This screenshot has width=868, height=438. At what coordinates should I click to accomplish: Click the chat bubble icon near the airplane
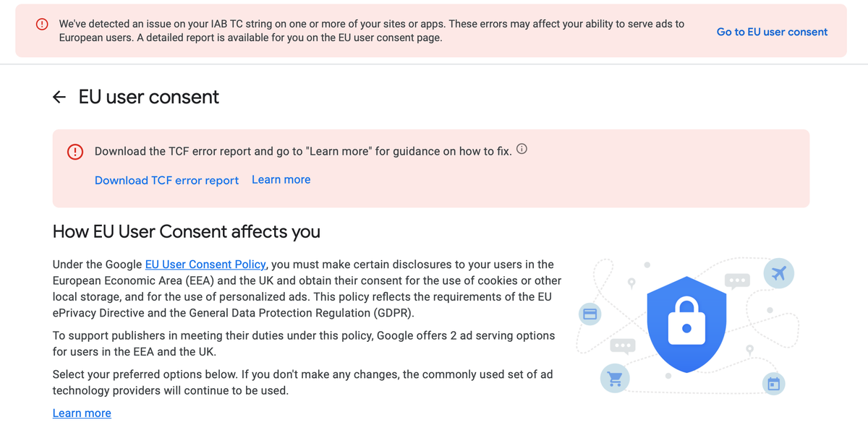click(737, 280)
